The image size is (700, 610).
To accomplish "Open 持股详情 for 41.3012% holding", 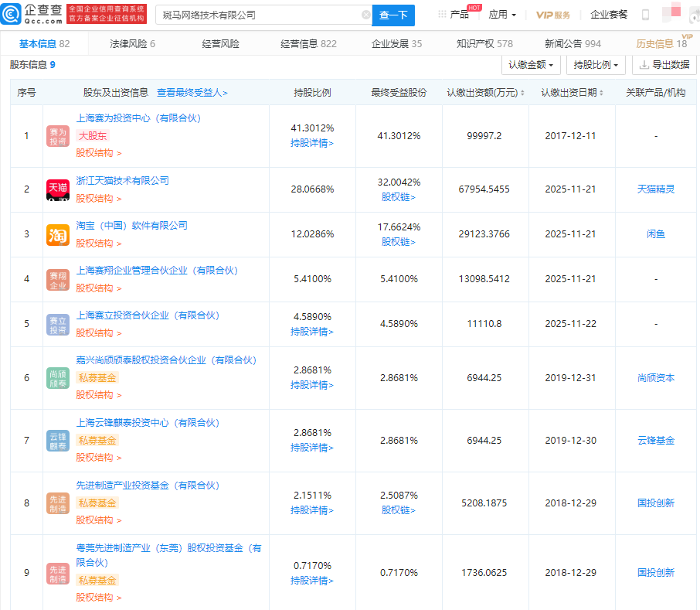I will 312,143.
